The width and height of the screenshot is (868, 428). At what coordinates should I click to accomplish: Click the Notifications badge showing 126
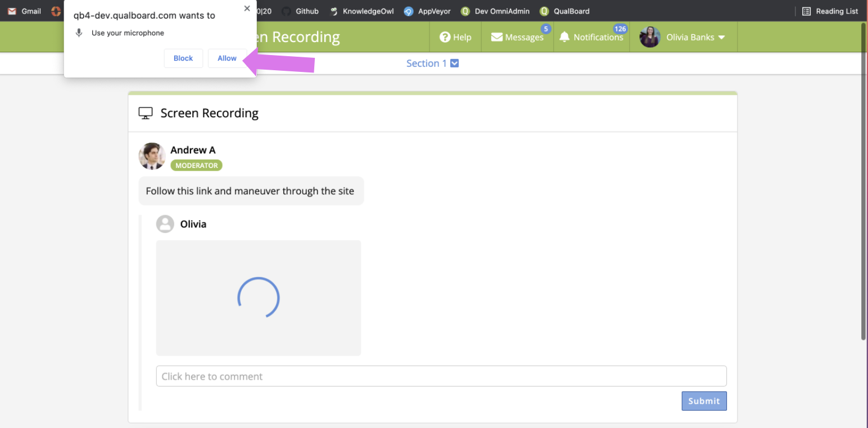coord(620,29)
